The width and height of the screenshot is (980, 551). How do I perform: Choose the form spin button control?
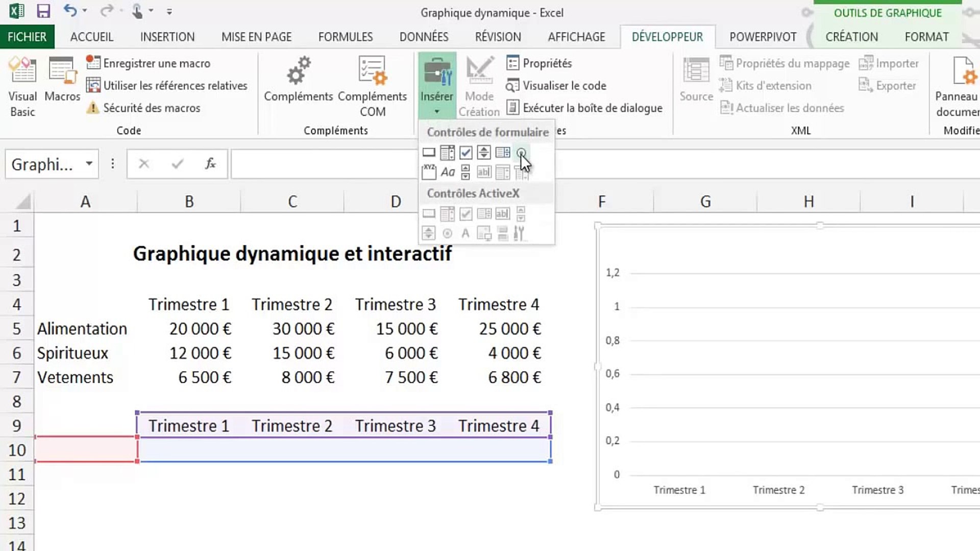pos(484,153)
